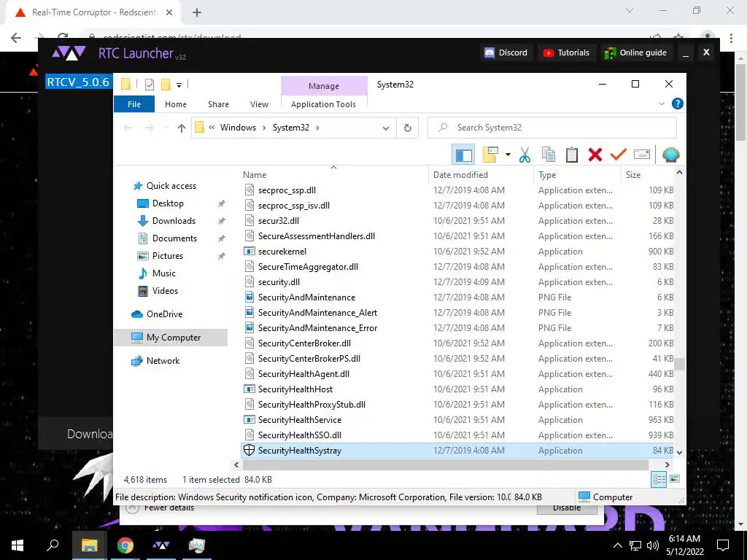Viewport: 747px width, 560px height.
Task: Open recent locations dropdown arrow
Action: 166,128
